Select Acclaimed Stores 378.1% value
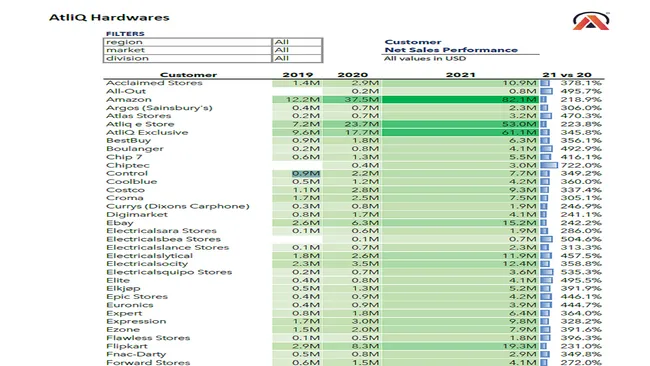The width and height of the screenshot is (650, 366). [581, 83]
